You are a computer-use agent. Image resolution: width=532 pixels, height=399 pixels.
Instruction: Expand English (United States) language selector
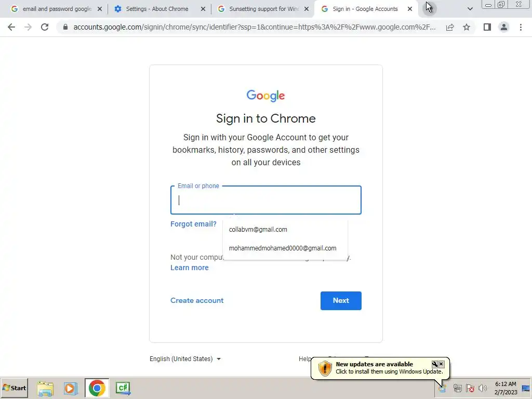click(x=185, y=359)
